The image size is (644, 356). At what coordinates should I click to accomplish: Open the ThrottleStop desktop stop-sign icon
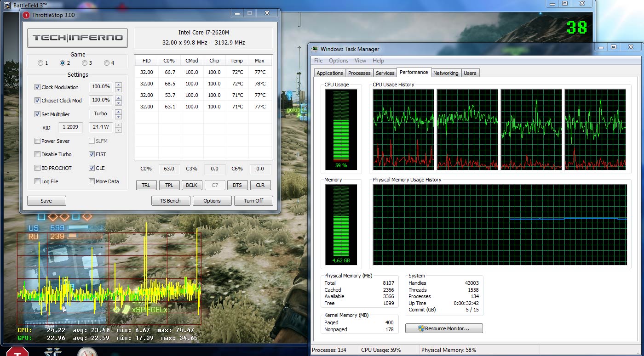tap(17, 351)
